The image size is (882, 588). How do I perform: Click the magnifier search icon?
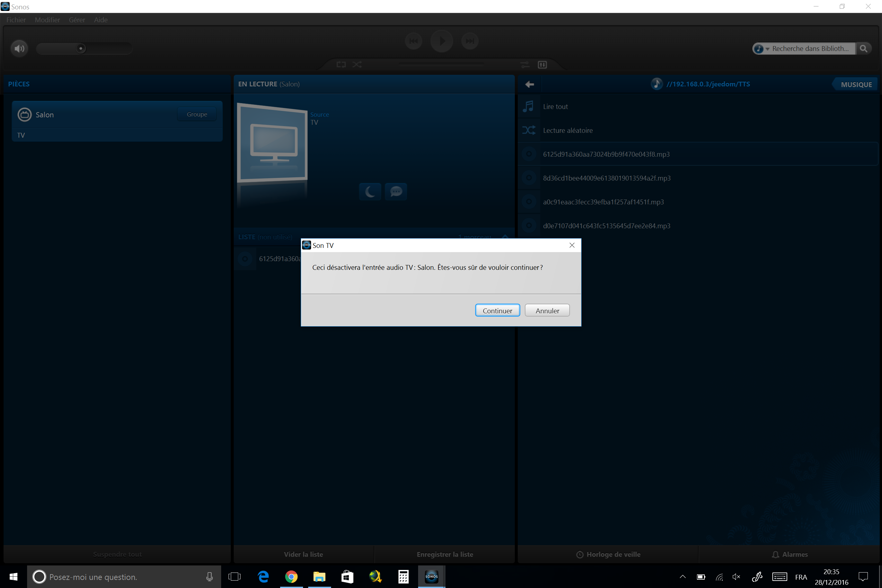tap(863, 49)
